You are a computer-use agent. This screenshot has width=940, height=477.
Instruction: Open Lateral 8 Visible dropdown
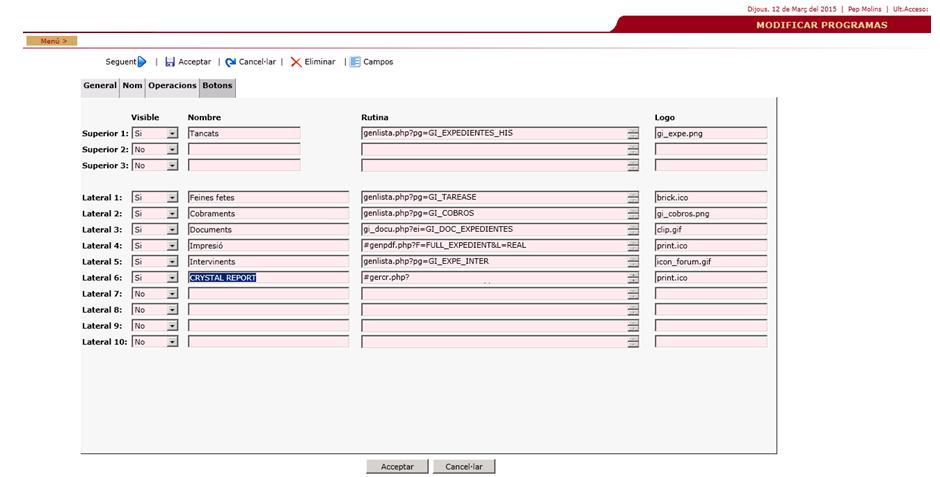pos(155,310)
